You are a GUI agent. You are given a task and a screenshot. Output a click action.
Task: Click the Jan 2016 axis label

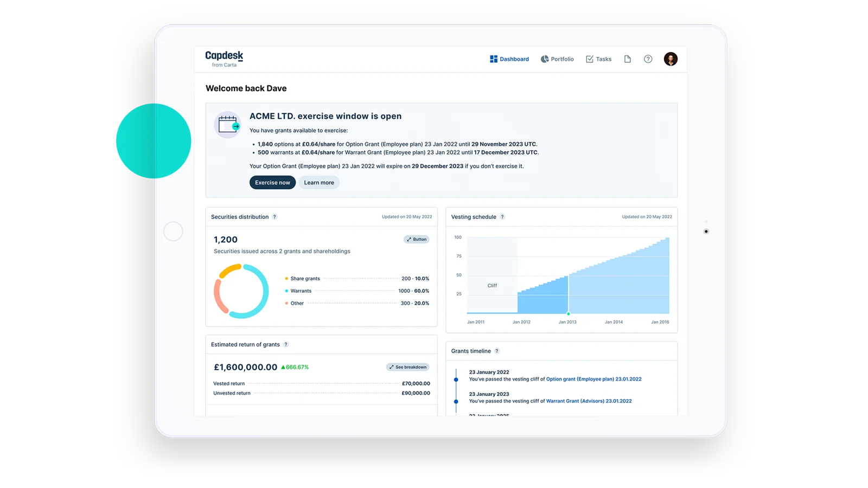[660, 322]
